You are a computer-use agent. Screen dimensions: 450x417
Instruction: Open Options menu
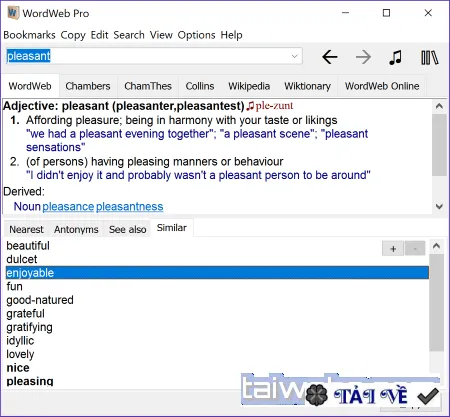[196, 35]
